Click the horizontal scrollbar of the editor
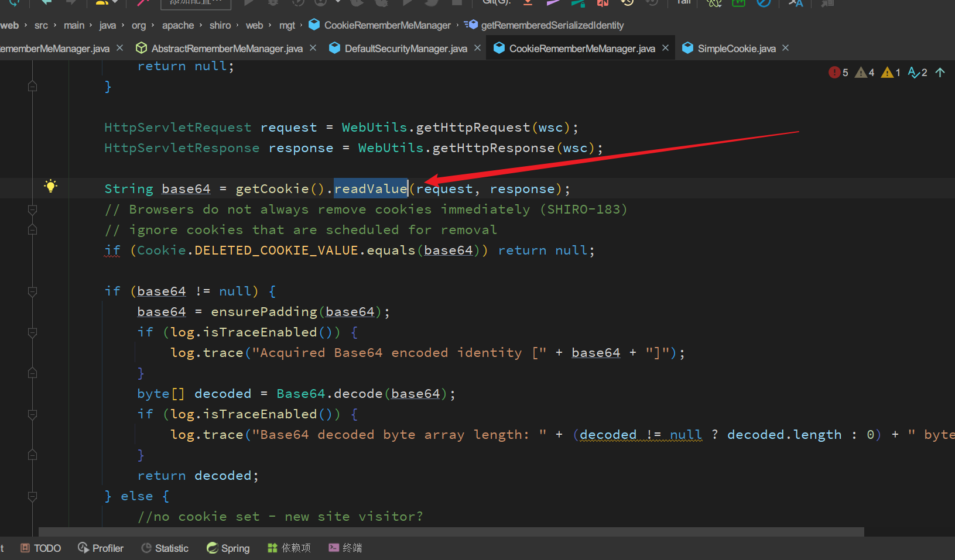Image resolution: width=955 pixels, height=560 pixels. (451, 531)
